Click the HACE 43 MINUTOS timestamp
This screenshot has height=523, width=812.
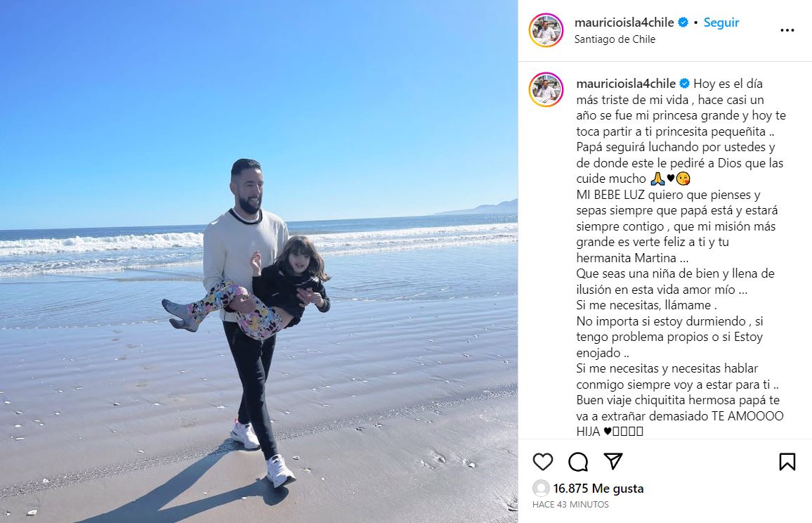point(570,504)
